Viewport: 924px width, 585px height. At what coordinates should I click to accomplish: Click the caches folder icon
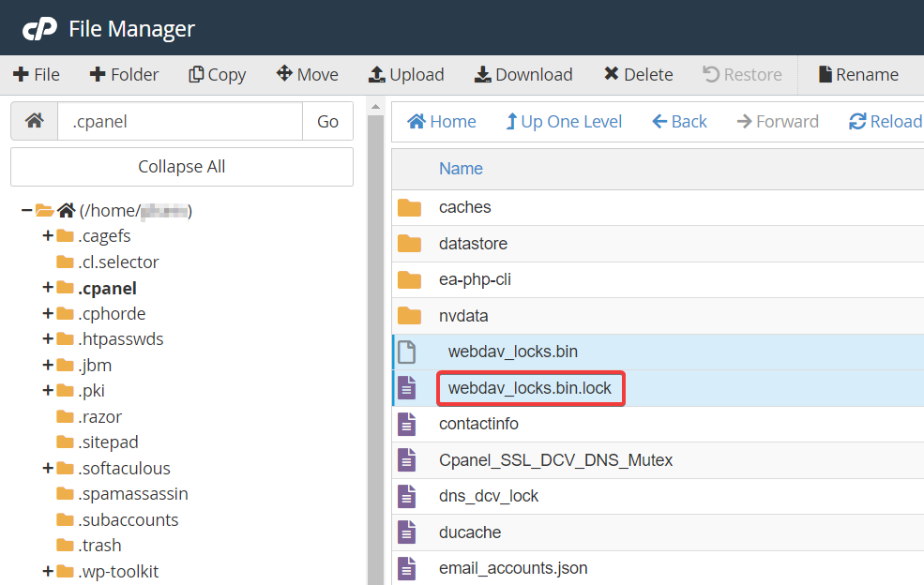coord(409,207)
